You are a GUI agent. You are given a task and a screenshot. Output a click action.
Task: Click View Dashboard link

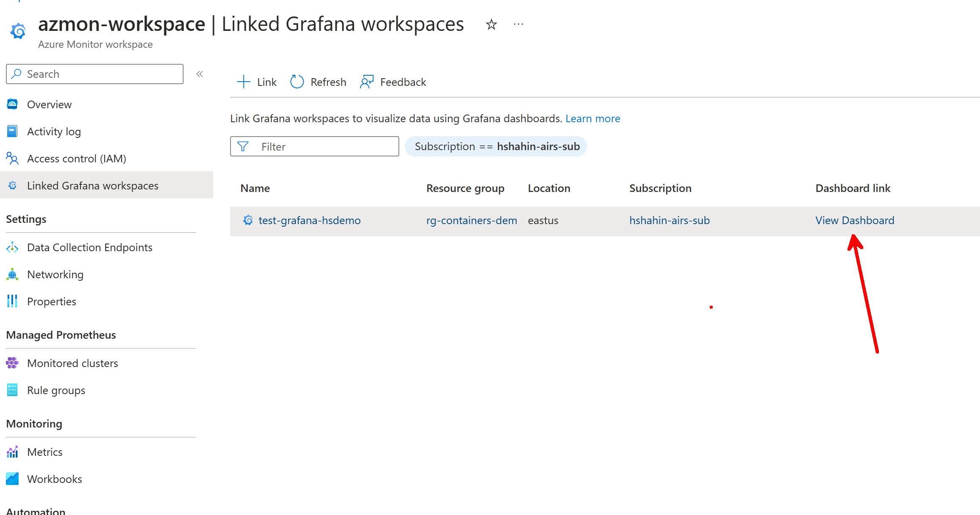pyautogui.click(x=854, y=220)
